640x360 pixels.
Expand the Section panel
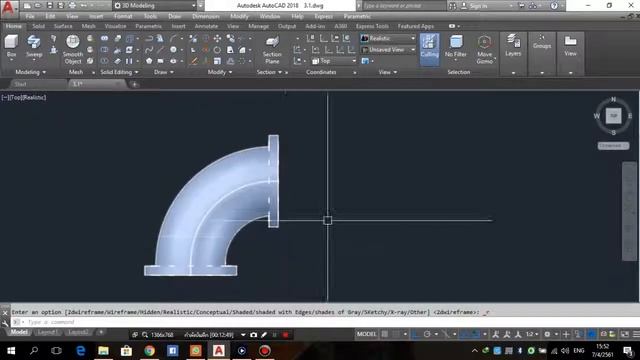269,72
